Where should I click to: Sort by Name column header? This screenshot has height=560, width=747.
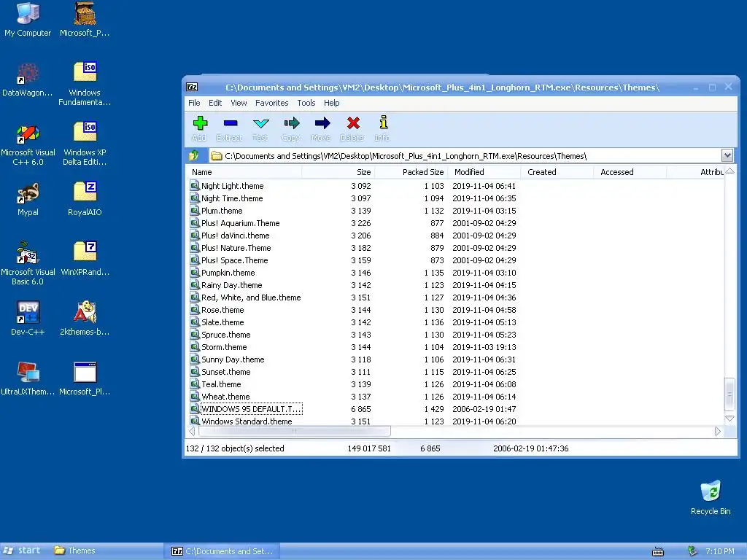pos(244,172)
